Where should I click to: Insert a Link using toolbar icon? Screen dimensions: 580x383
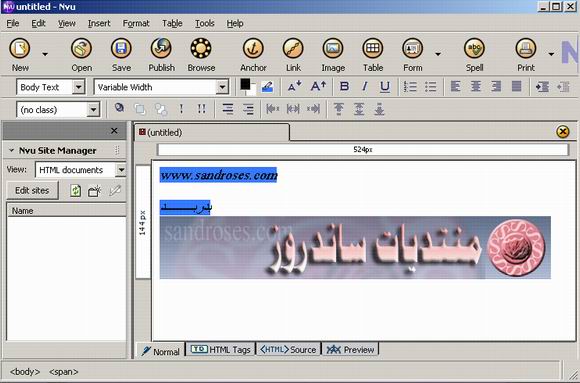[293, 48]
